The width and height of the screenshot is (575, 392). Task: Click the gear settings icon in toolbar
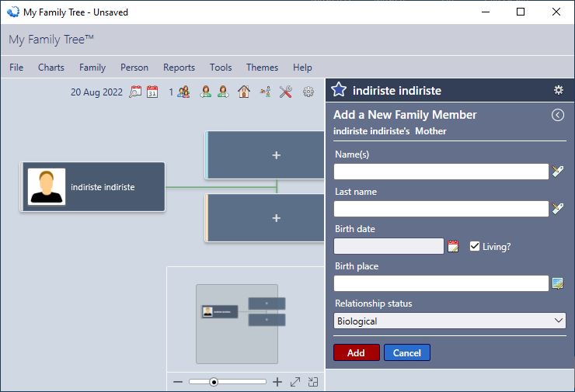click(x=308, y=92)
